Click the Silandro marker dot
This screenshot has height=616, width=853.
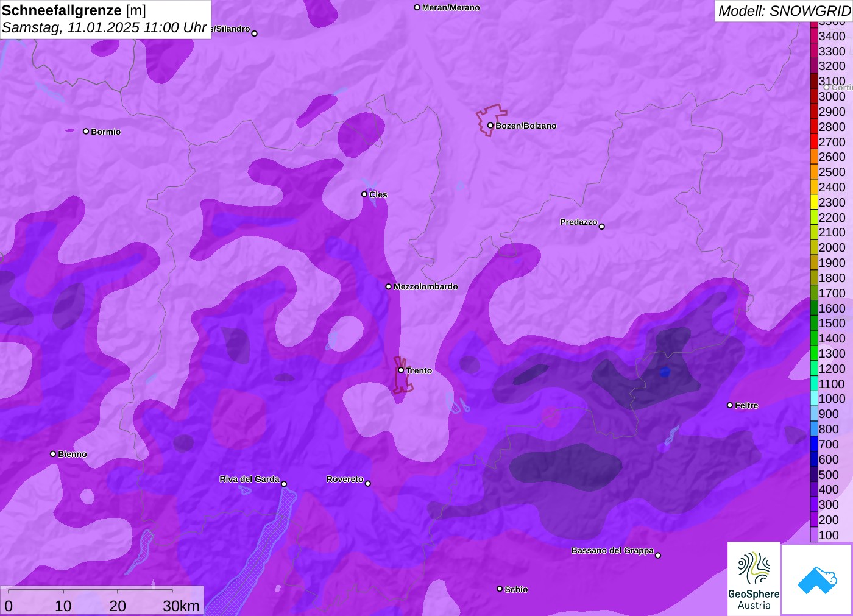tap(254, 33)
